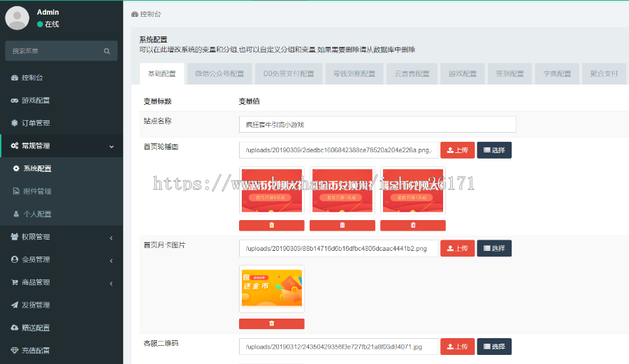Click the 系统配置 gear icon
629x364 pixels.
click(x=16, y=168)
